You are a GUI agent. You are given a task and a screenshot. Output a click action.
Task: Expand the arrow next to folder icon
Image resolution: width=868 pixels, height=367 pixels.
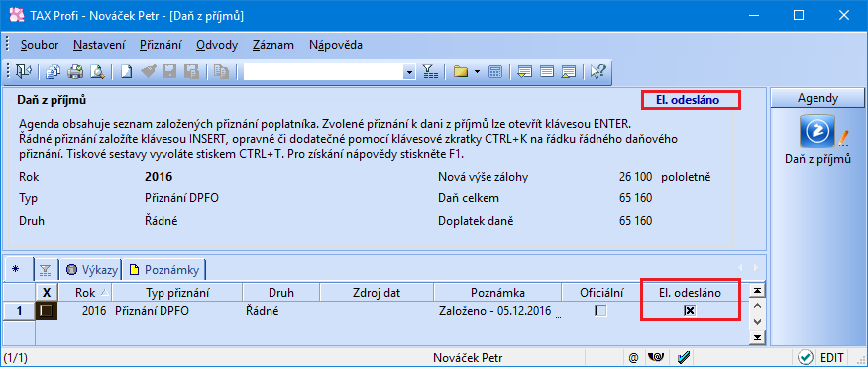pyautogui.click(x=477, y=72)
